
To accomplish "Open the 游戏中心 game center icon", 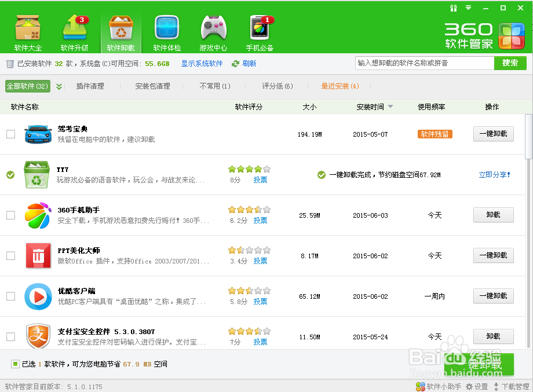I will (x=213, y=33).
